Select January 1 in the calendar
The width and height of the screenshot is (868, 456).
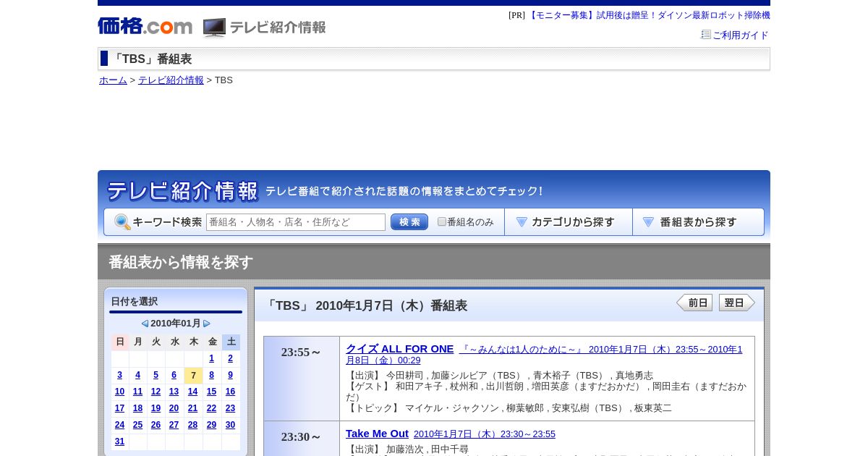(211, 358)
